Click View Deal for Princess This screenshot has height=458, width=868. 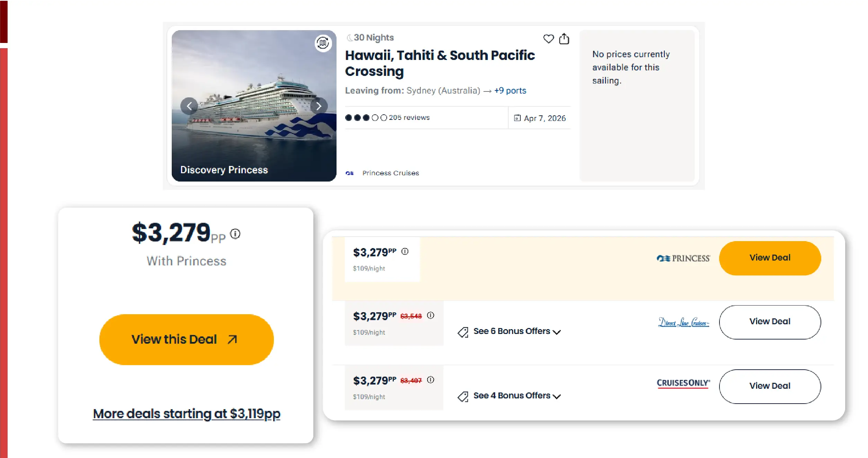click(x=770, y=258)
